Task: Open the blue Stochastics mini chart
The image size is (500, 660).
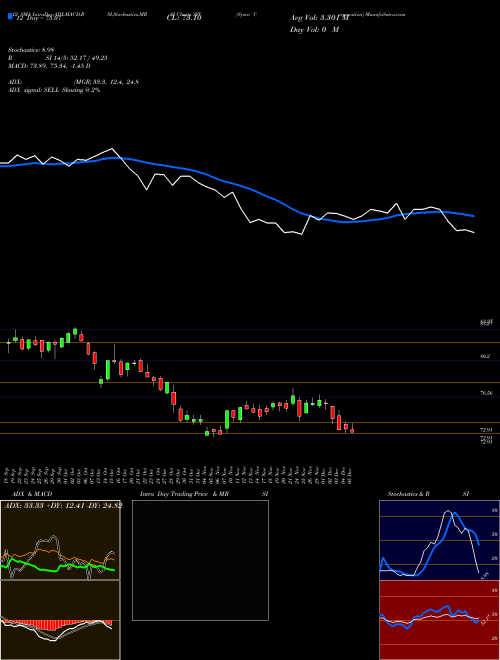Action: [x=439, y=540]
